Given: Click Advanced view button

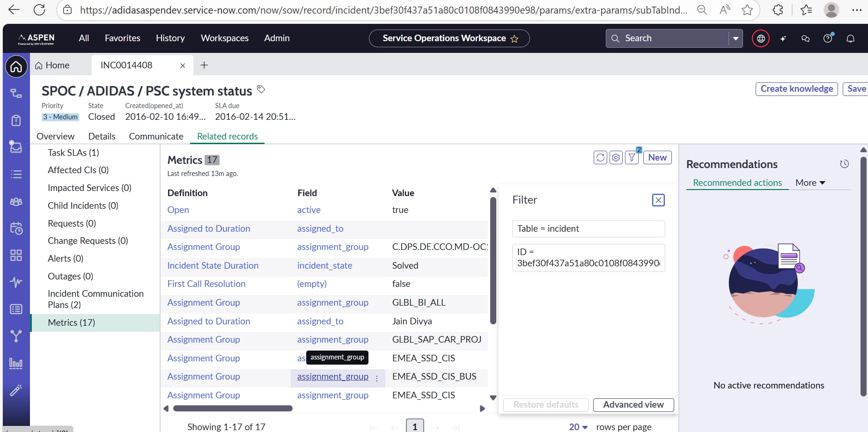Looking at the screenshot, I should coord(633,405).
